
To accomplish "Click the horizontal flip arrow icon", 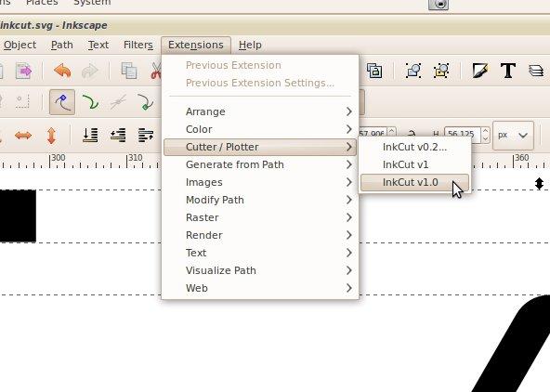I will click(x=23, y=136).
